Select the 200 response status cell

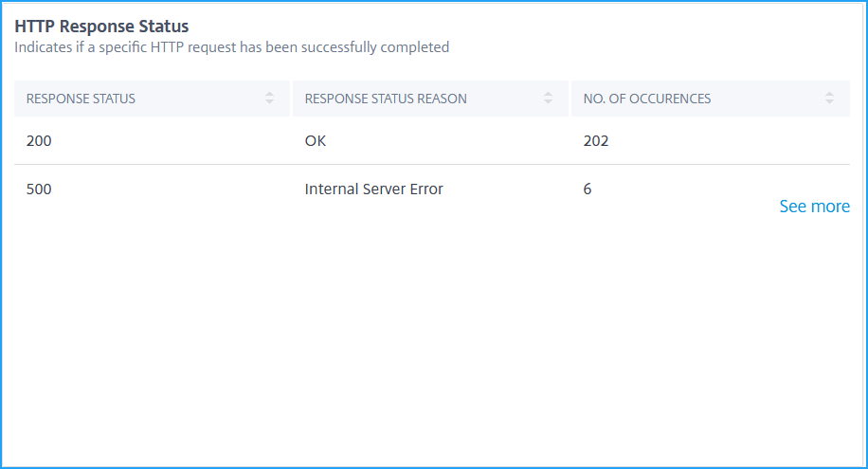point(39,140)
